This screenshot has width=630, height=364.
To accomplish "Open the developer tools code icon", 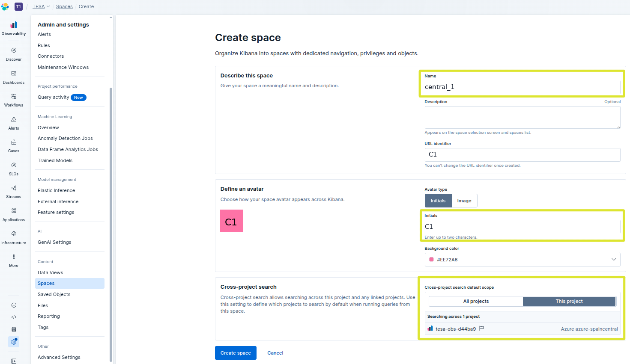I will (x=14, y=317).
